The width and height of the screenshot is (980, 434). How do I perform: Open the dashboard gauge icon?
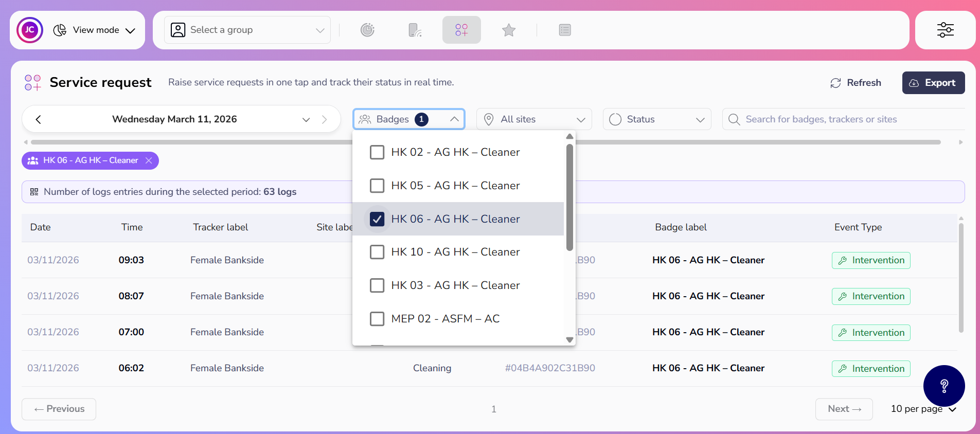367,30
